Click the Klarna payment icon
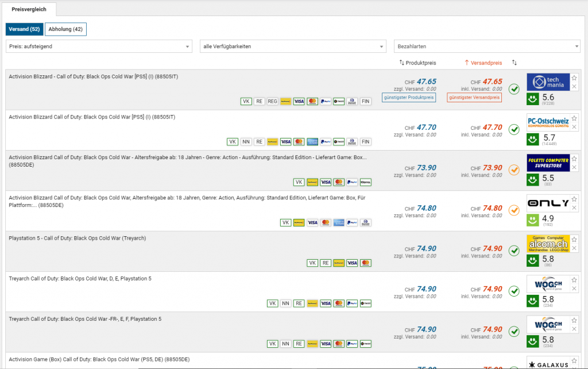 [365, 182]
